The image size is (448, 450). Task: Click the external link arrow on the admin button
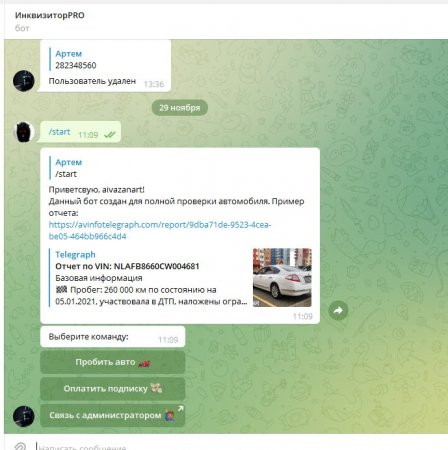point(180,408)
